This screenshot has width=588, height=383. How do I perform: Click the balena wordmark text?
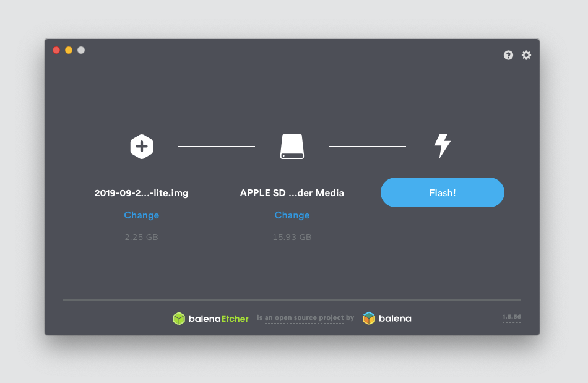[x=395, y=319]
